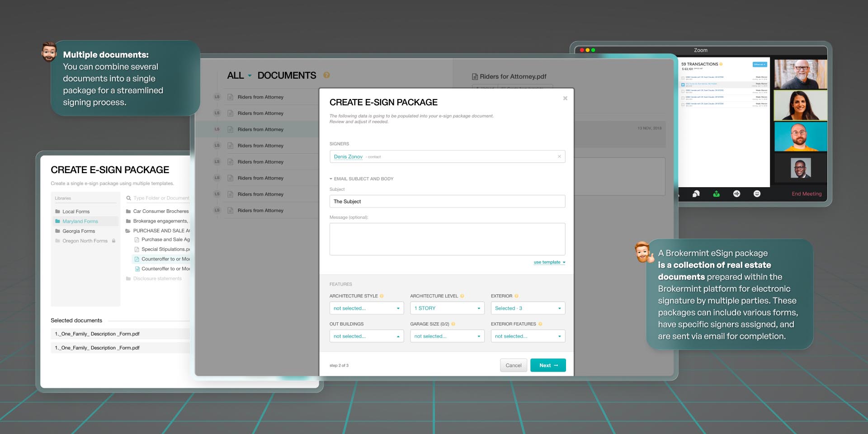
Task: Click inside the Subject input field
Action: pyautogui.click(x=447, y=201)
